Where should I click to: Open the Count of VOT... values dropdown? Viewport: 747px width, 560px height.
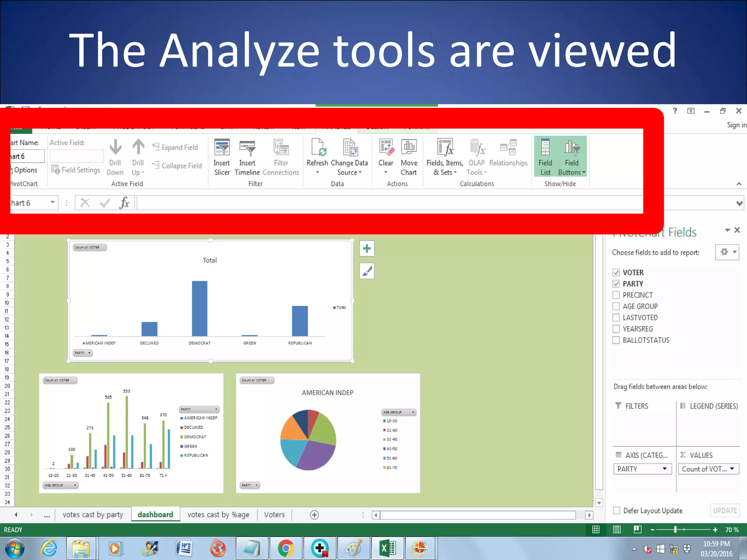click(x=732, y=469)
